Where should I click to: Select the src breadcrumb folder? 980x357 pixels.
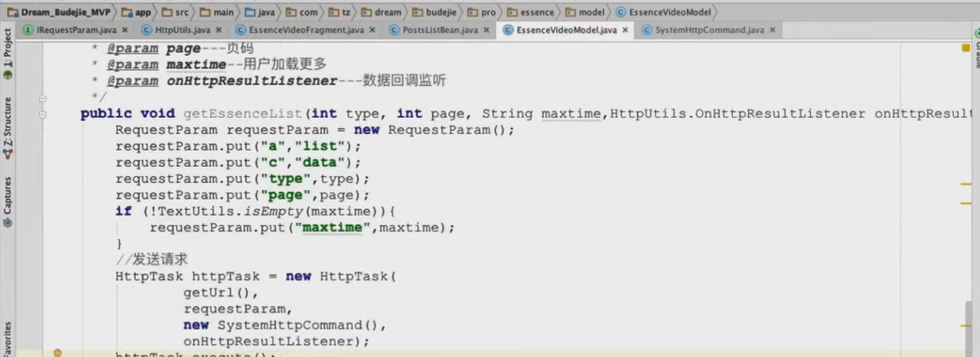177,12
